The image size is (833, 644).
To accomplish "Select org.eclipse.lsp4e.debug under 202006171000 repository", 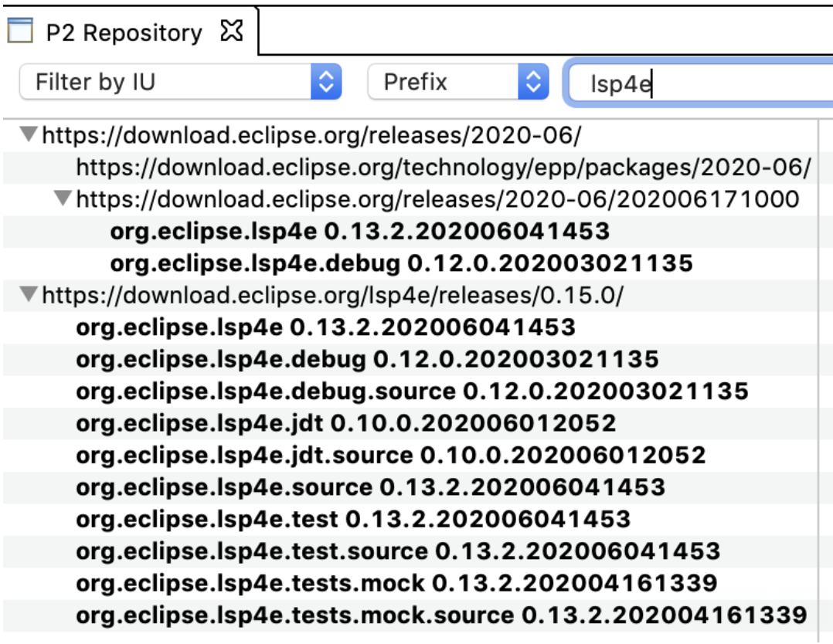I will click(x=401, y=263).
